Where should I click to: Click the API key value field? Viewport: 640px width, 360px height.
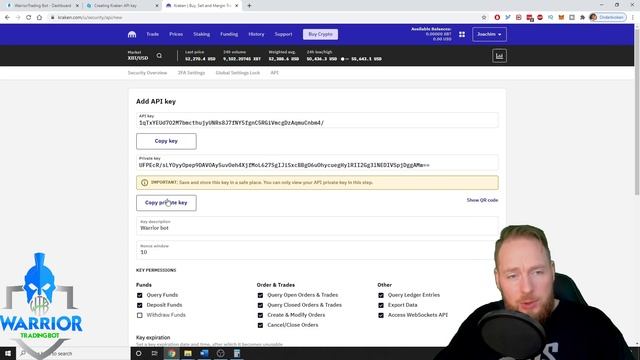pos(317,120)
